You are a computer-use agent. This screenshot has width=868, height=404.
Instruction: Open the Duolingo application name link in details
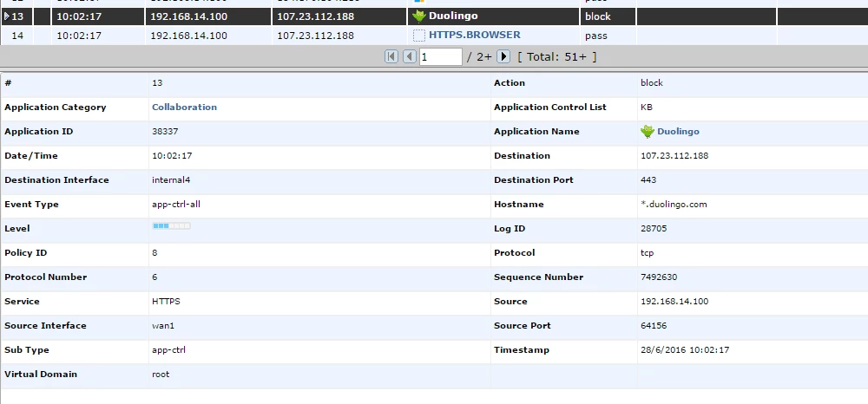678,132
